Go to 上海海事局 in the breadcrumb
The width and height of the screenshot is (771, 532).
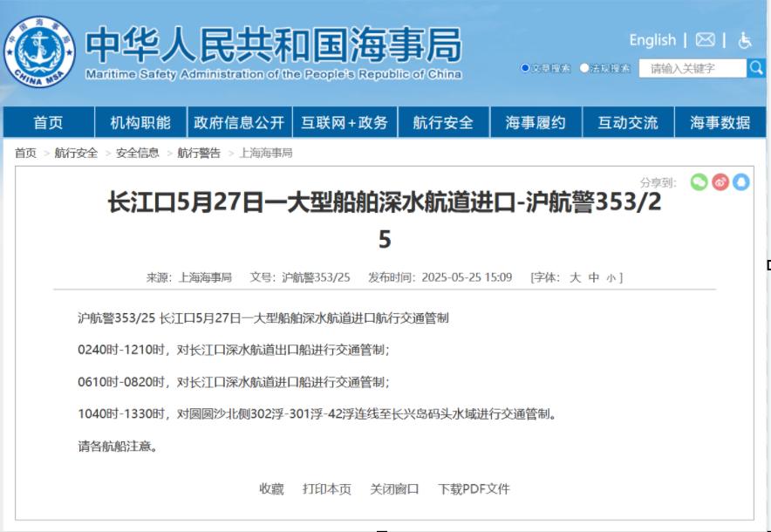(x=265, y=153)
